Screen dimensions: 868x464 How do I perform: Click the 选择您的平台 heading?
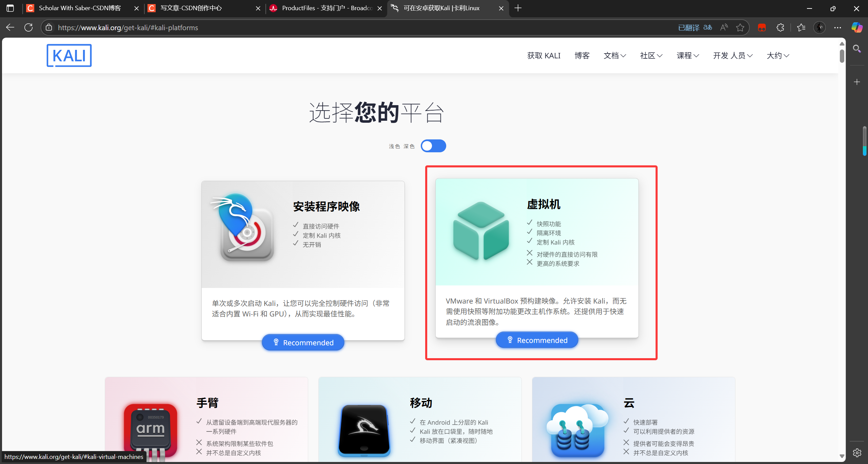pyautogui.click(x=376, y=112)
